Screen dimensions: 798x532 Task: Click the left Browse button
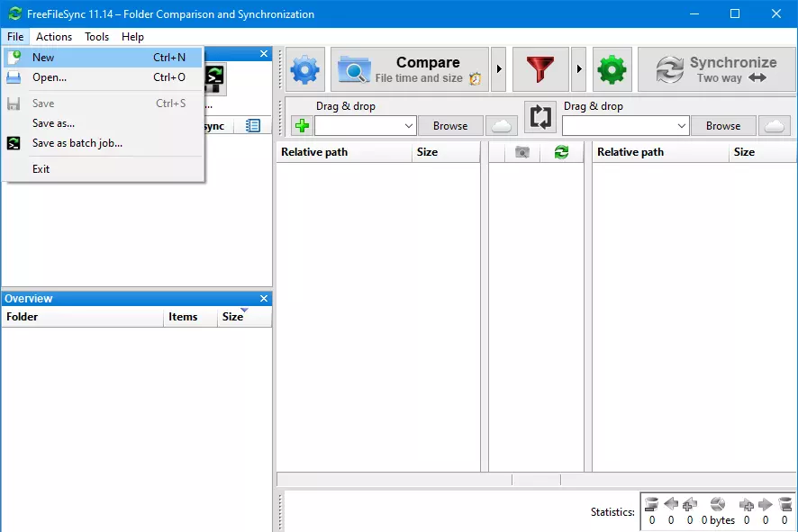tap(450, 126)
